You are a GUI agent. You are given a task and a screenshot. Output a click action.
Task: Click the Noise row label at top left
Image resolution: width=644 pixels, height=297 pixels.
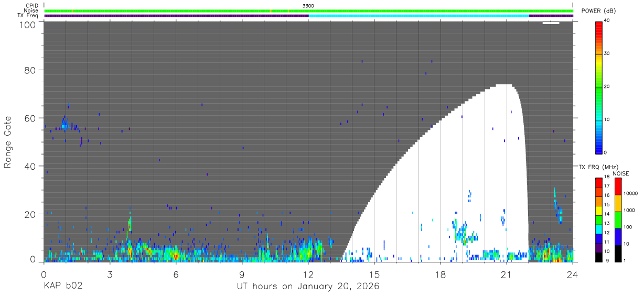click(x=31, y=10)
